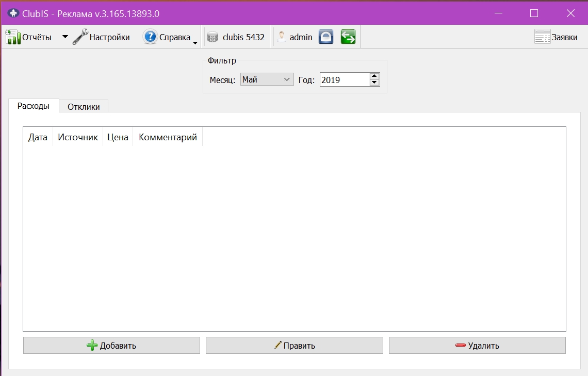Decrease the year with the down stepper arrow

point(374,83)
